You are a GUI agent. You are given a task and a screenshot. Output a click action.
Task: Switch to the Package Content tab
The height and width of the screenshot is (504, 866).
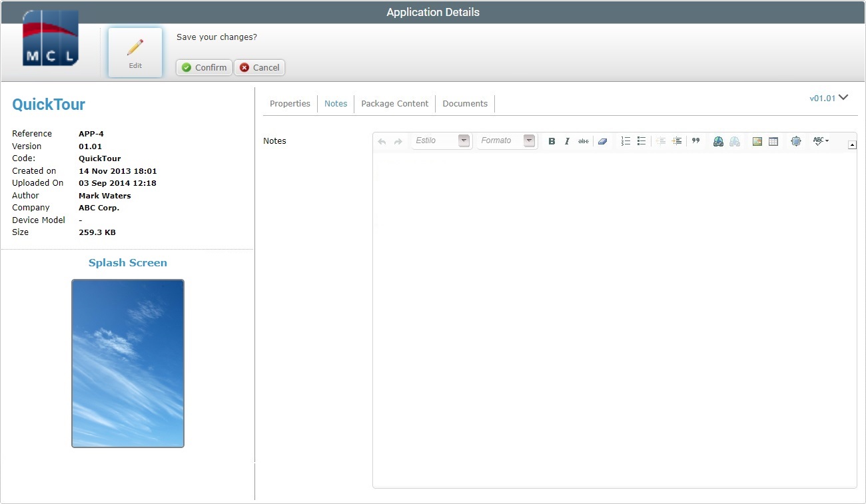coord(394,103)
